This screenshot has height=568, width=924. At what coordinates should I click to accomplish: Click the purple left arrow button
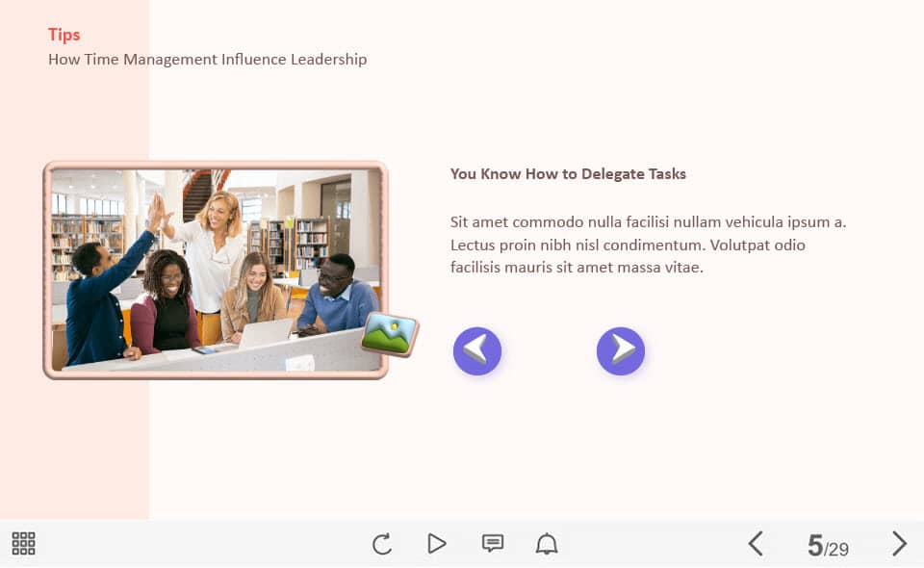[477, 351]
